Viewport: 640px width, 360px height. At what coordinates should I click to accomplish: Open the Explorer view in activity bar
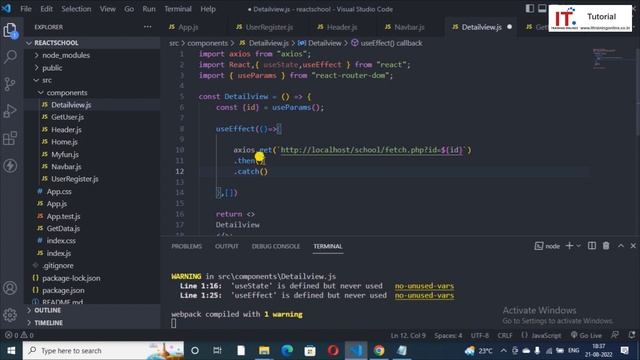click(10, 30)
